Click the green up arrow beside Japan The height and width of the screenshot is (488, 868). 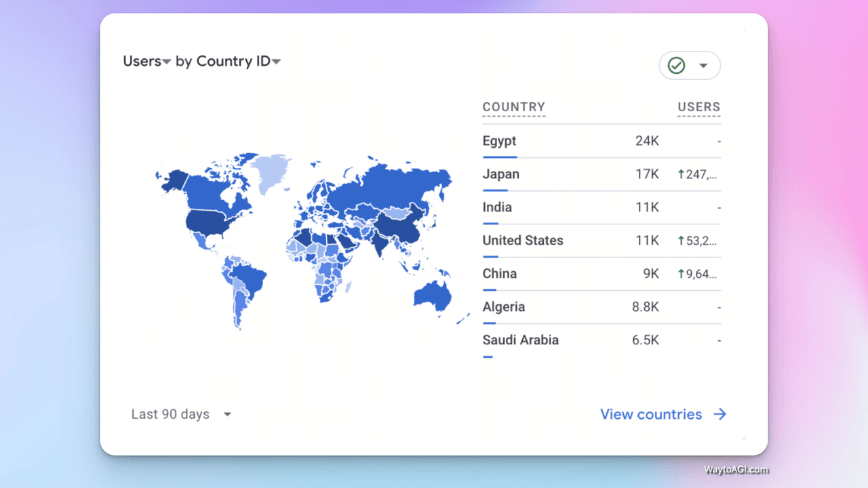click(681, 175)
